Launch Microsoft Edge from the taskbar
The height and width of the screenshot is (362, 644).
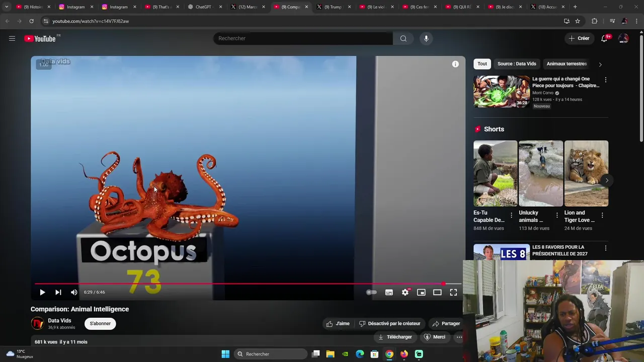coord(360,354)
